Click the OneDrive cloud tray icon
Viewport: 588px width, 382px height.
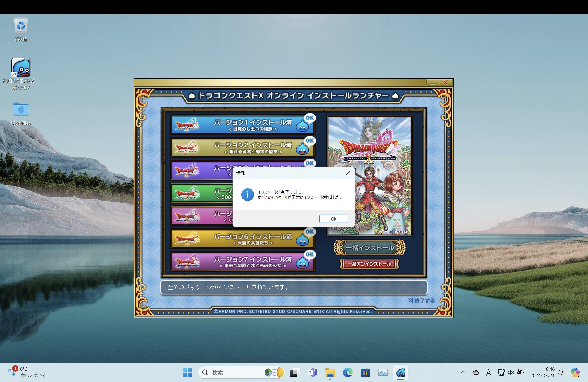[x=476, y=372]
